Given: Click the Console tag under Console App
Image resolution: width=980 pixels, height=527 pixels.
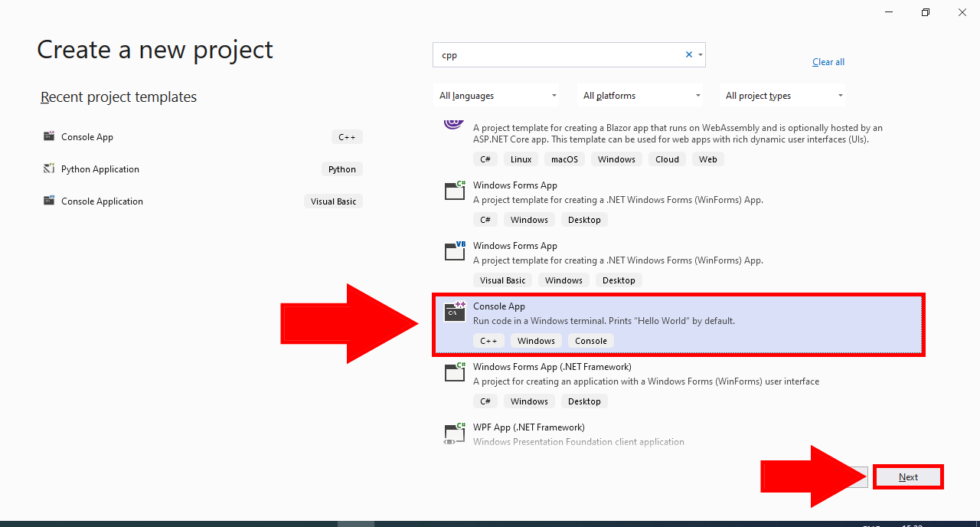Looking at the screenshot, I should pos(591,341).
